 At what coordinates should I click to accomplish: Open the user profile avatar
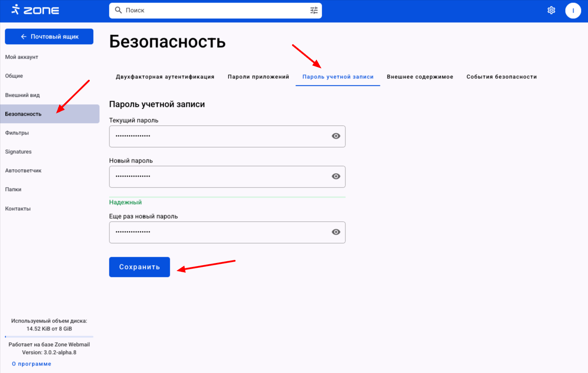tap(573, 10)
